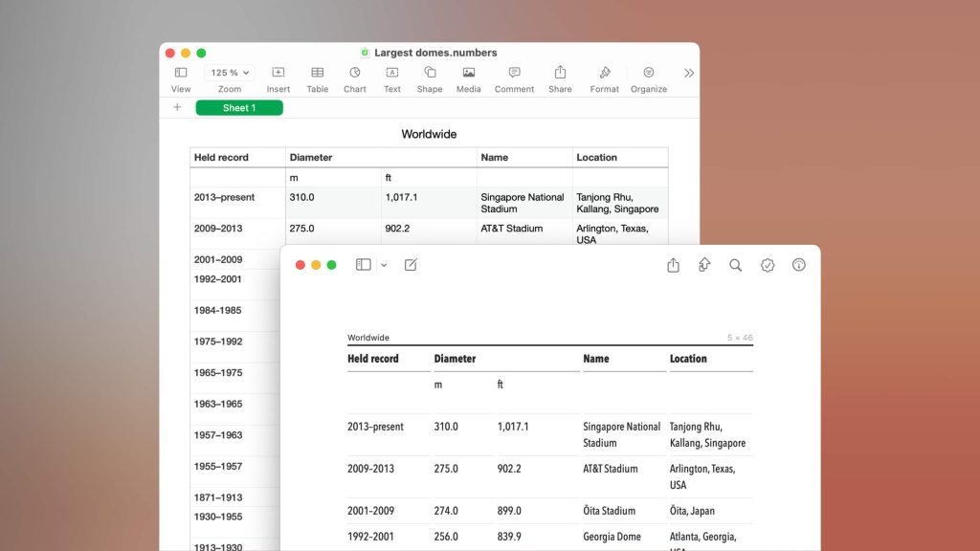Screen dimensions: 980x551
Task: Open the Zoom 125 % dropdown
Action: [x=230, y=73]
